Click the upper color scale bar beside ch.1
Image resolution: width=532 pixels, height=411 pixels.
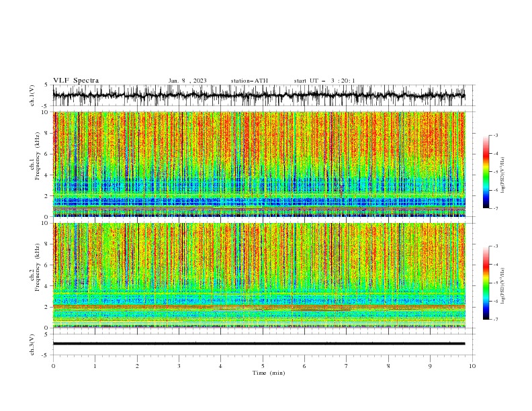tap(486, 172)
